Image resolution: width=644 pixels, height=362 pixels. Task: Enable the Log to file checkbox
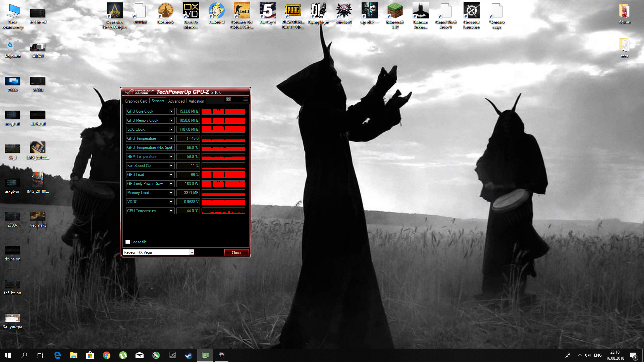[x=128, y=242]
